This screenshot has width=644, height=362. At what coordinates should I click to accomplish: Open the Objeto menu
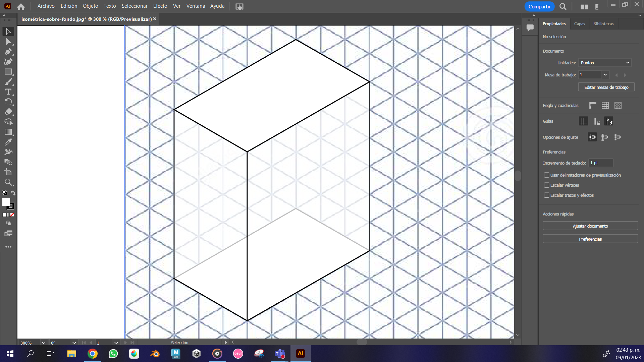point(91,6)
